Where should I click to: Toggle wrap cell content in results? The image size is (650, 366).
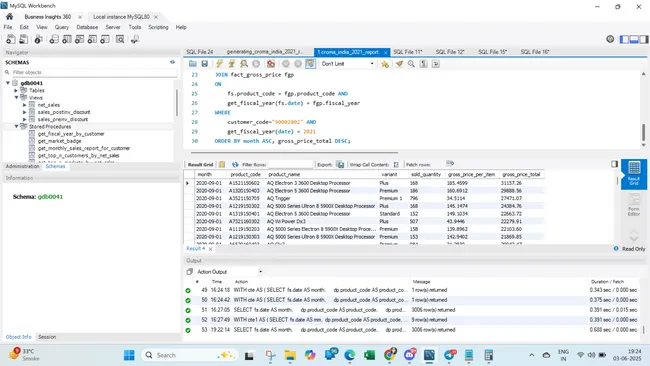(x=396, y=165)
